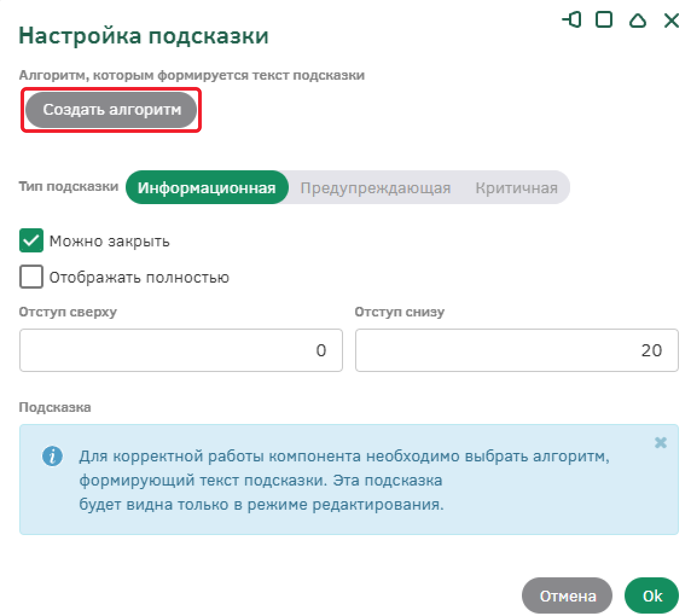Screen dimensions: 691x616
Task: Select the Информационная hint type
Action: coord(207,188)
